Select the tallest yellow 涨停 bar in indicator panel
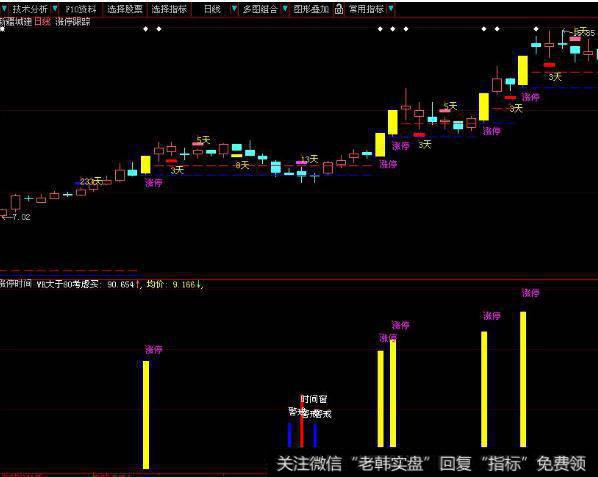 click(523, 379)
